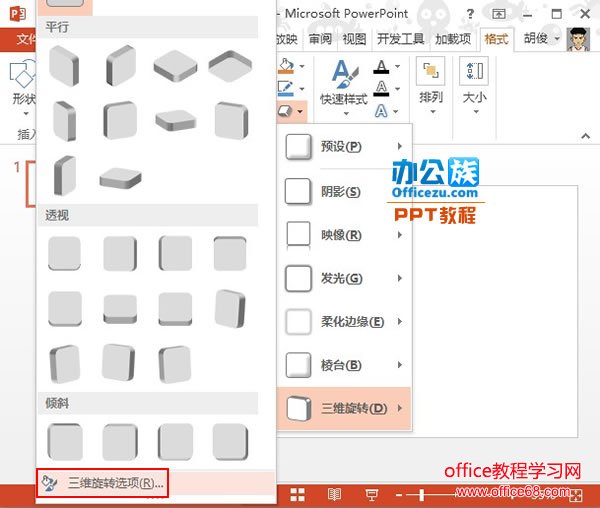Open the 棱台(B) bevel submenu

[344, 365]
